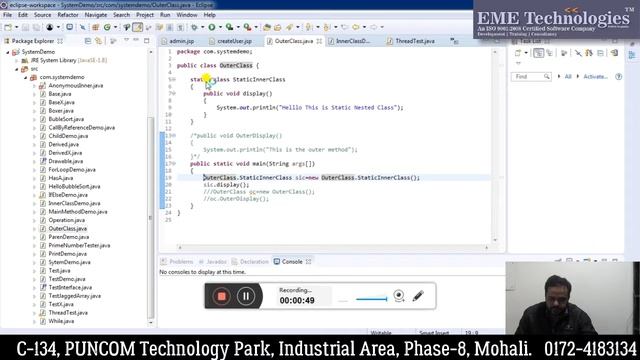This screenshot has width=640, height=360.
Task: Toggle Categorized presentation in Task List
Action: [x=538, y=53]
